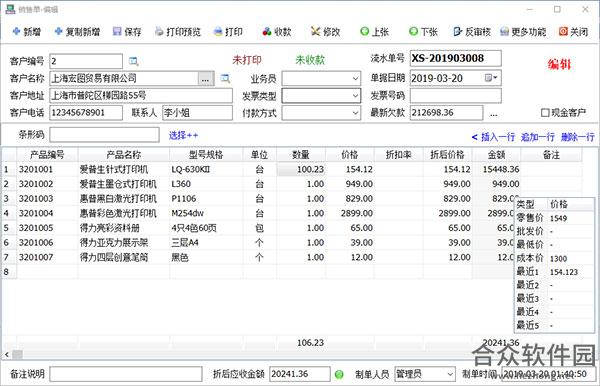Expand the 制单人员 dropdown

[450, 374]
